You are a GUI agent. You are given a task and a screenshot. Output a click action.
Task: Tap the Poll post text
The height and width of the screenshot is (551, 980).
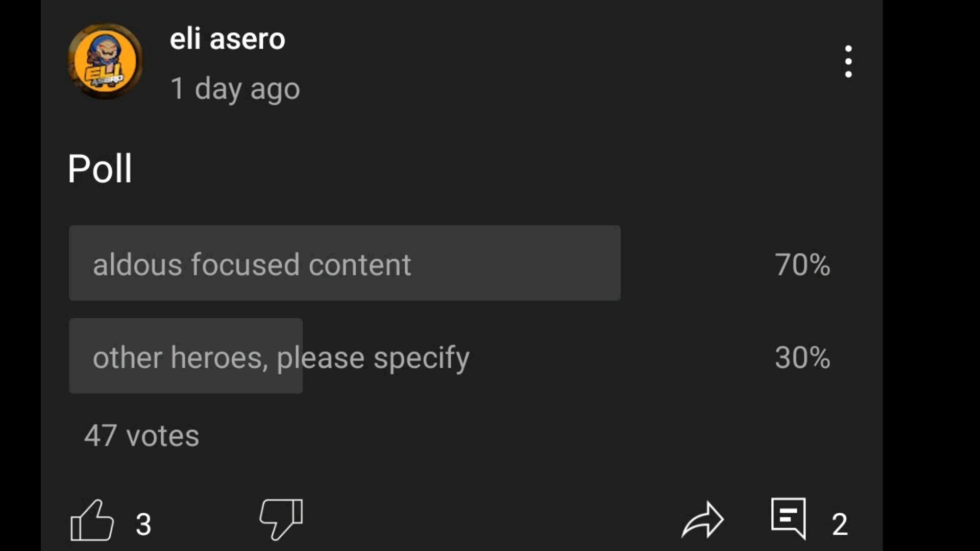click(100, 168)
